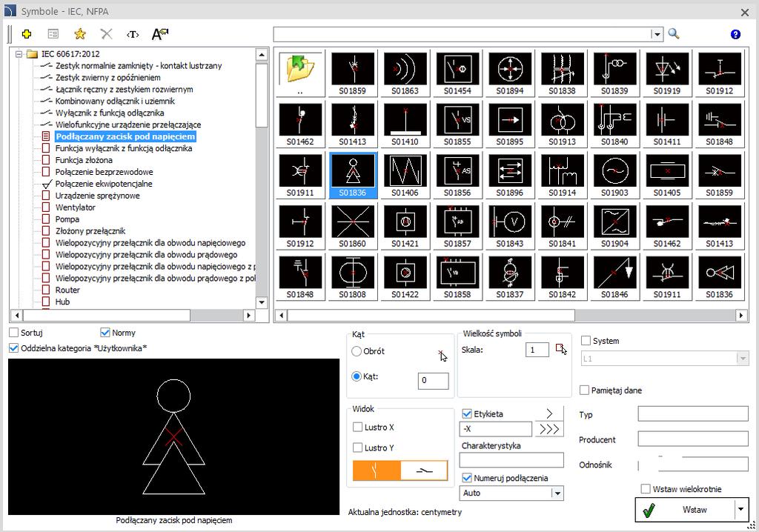Click the gray X delete toolbar icon
This screenshot has height=532, width=759.
[106, 34]
